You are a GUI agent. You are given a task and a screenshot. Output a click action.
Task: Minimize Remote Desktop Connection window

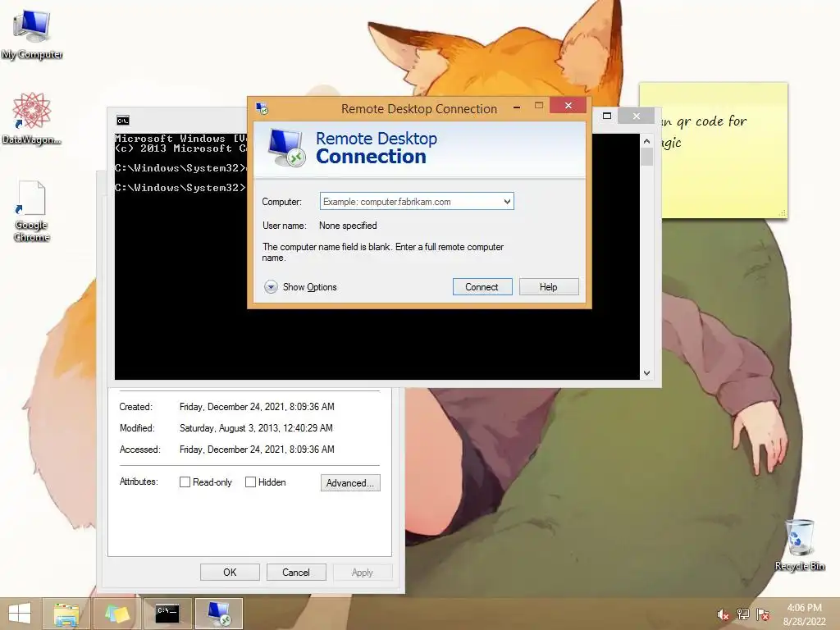(517, 106)
